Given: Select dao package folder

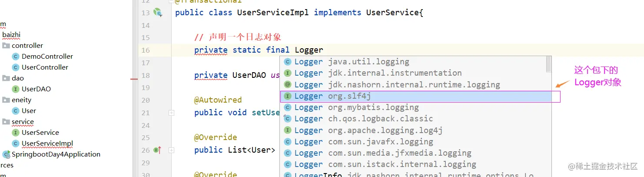Looking at the screenshot, I should [18, 78].
